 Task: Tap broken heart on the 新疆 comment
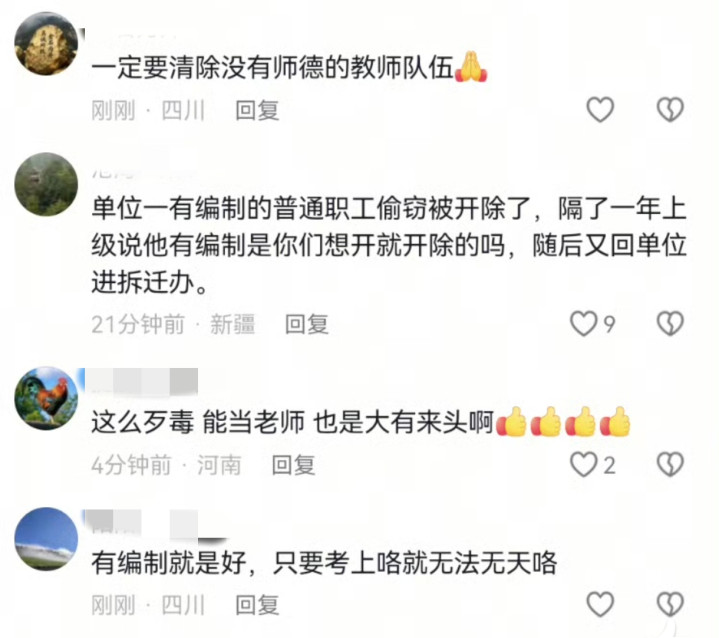click(x=670, y=323)
